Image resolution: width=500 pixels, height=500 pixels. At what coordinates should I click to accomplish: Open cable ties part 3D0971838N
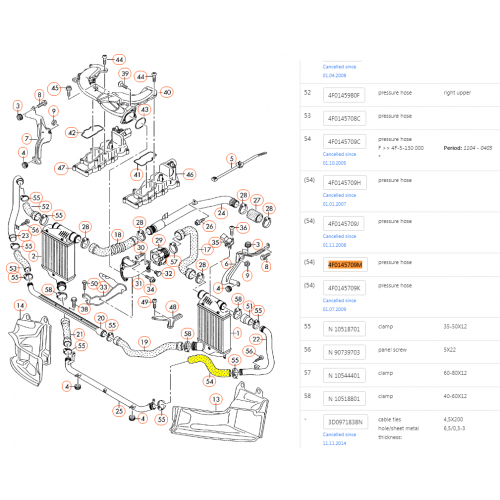tap(345, 422)
